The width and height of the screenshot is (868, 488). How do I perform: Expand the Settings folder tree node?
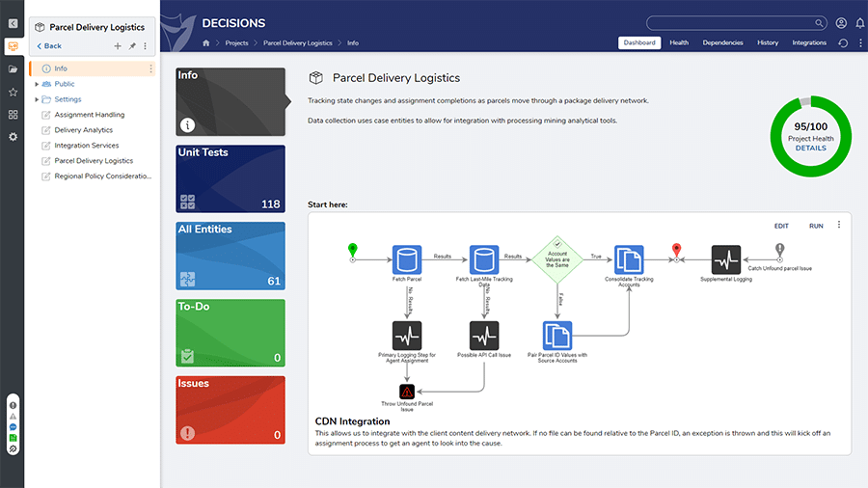[37, 99]
